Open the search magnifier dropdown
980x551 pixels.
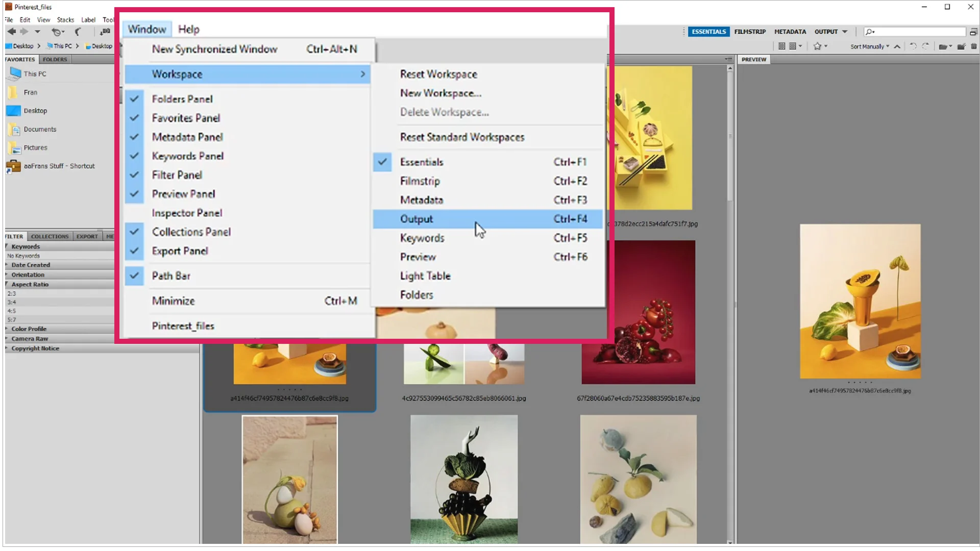point(870,31)
